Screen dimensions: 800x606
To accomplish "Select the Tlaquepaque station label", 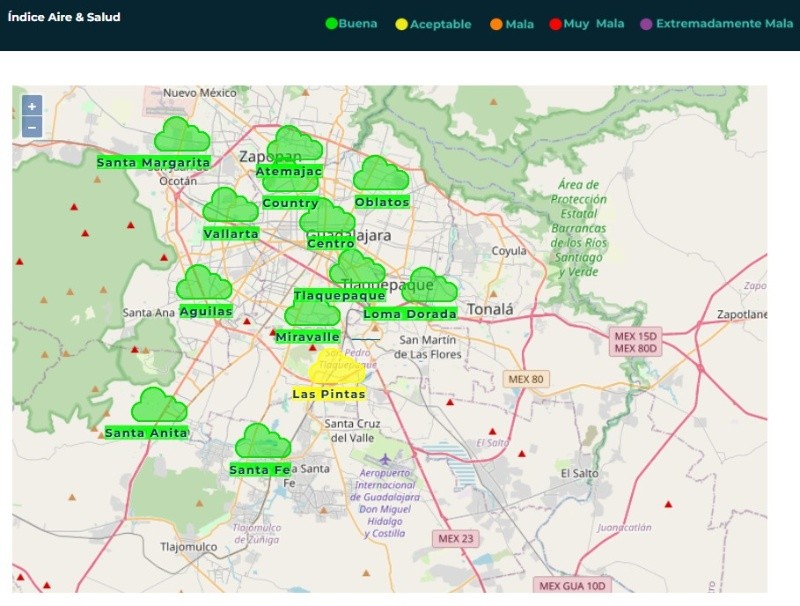I will (339, 296).
